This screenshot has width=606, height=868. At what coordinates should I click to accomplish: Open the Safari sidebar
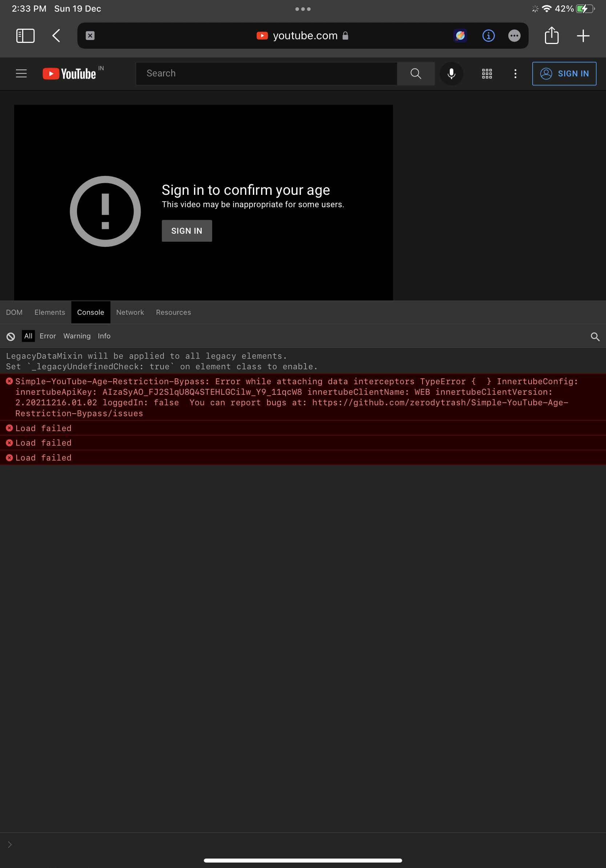point(25,36)
